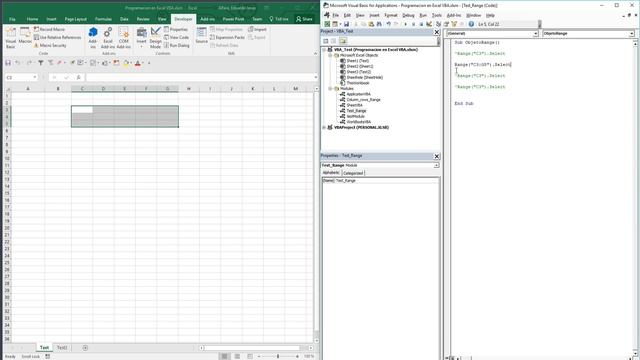This screenshot has height=360, width=640.
Task: Click Expansion Packs in XML group
Action: coord(227,37)
